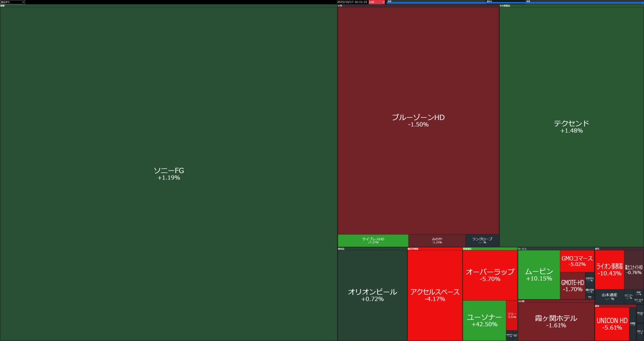This screenshot has width=644, height=341.
Task: Click the 前場 morning session timeline segment
Action: pos(436,2)
